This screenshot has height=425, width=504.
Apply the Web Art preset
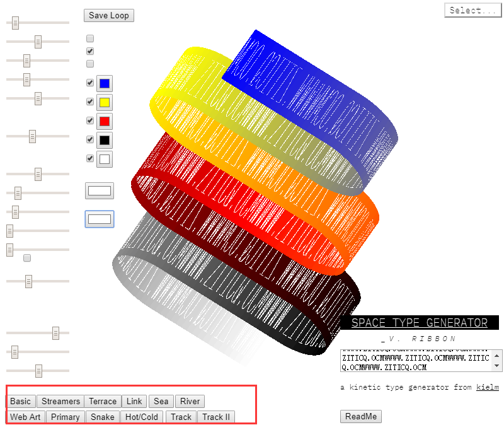(x=25, y=417)
